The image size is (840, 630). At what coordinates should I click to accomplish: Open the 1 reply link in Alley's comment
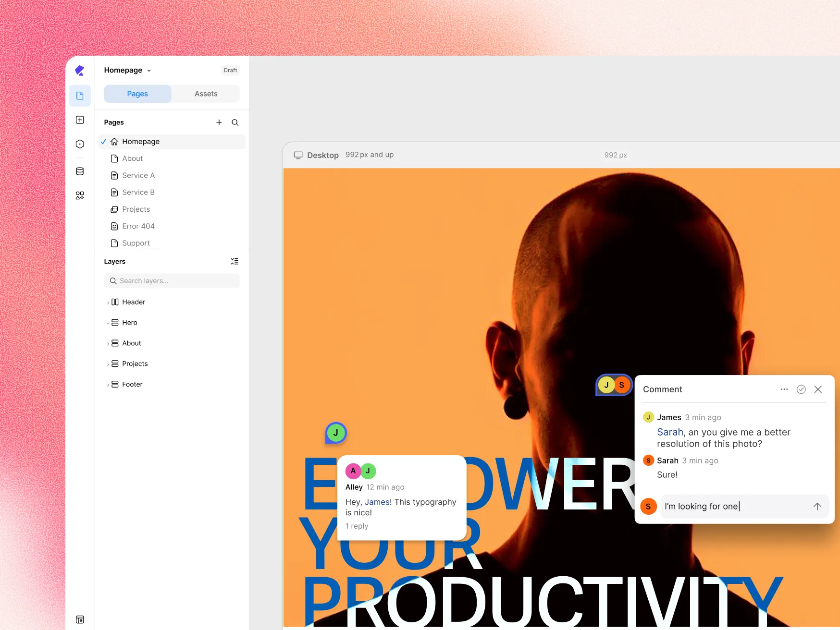357,526
